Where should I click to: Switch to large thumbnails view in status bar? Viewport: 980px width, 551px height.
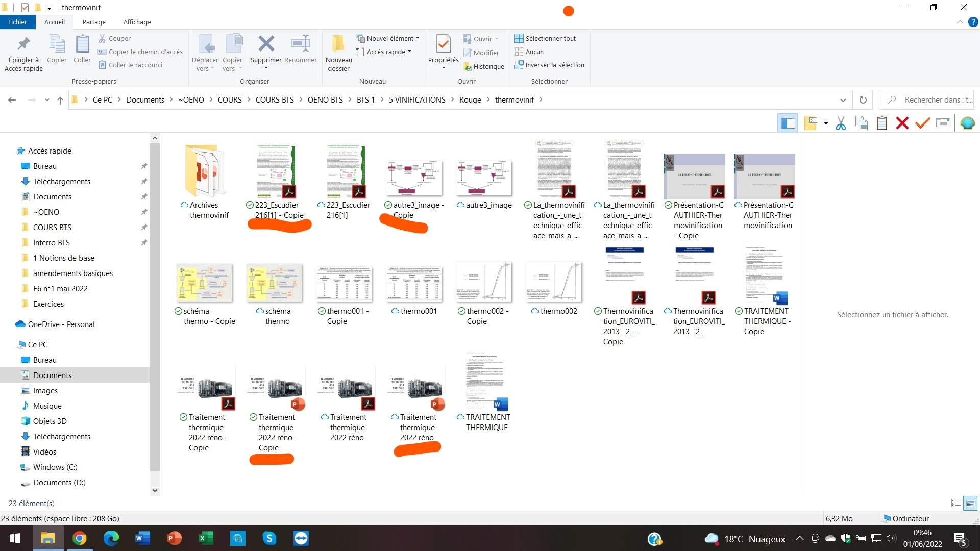970,503
